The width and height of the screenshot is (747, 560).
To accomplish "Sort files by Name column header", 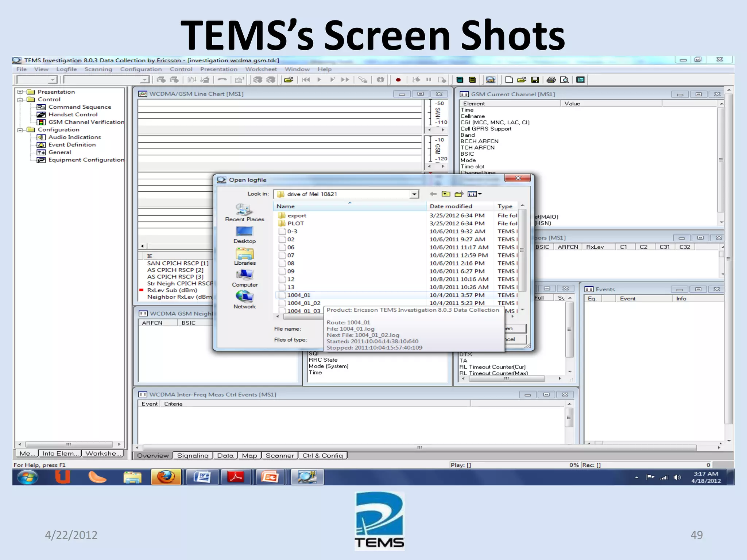I will [x=349, y=206].
